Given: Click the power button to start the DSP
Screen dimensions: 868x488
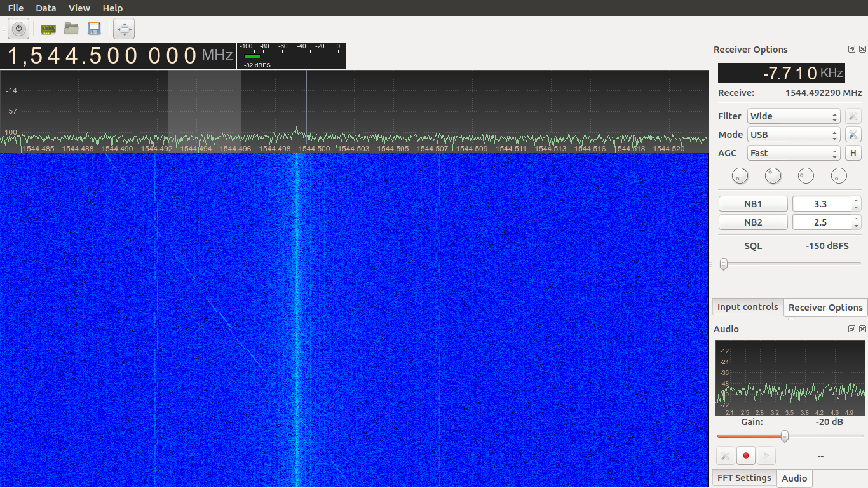Looking at the screenshot, I should pos(18,28).
